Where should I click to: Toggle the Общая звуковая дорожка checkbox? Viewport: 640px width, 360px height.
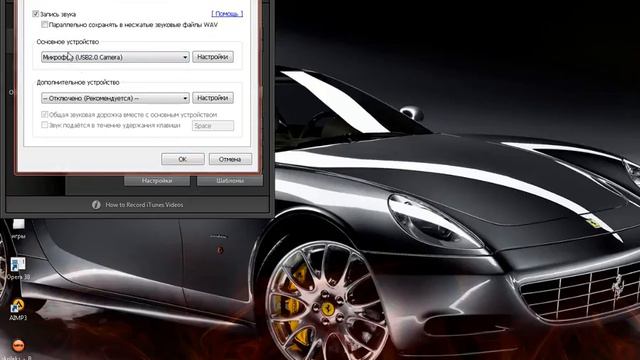point(44,115)
